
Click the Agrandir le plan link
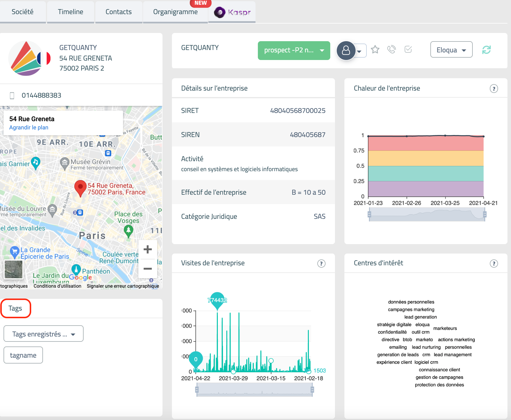pyautogui.click(x=29, y=127)
